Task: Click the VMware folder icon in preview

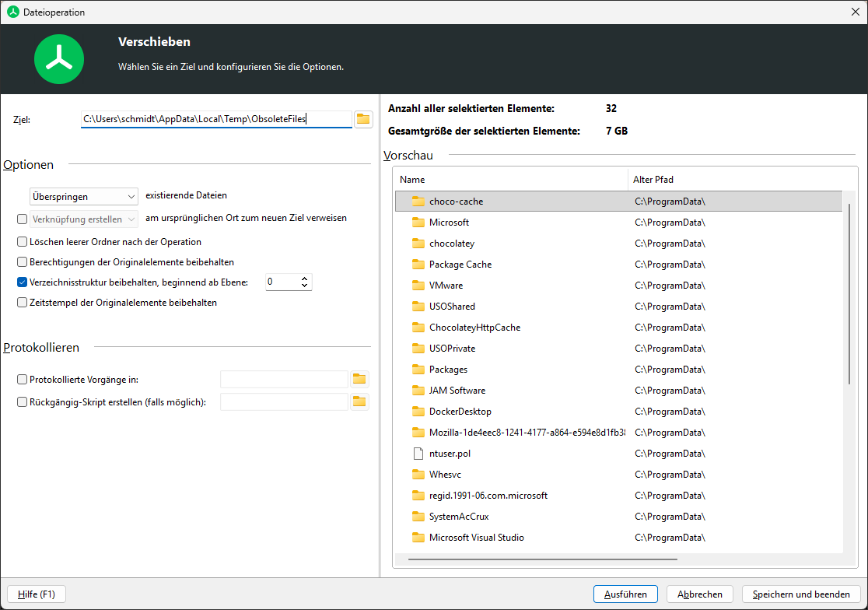Action: click(418, 285)
